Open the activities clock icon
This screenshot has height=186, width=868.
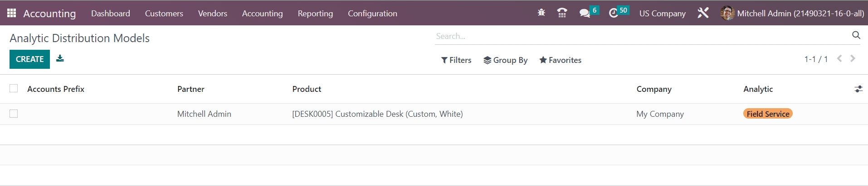[614, 13]
